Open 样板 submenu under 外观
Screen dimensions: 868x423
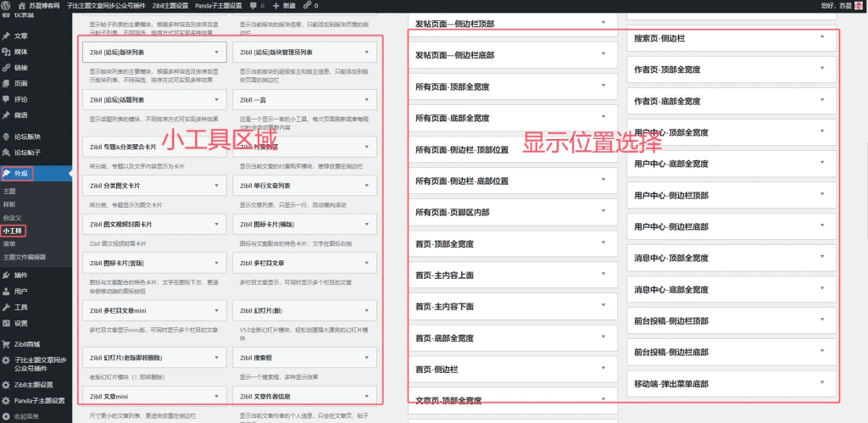click(8, 204)
